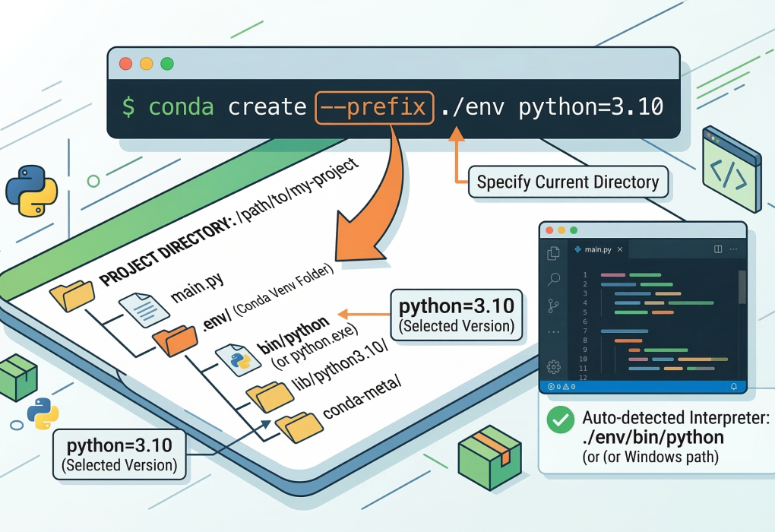This screenshot has height=532, width=775.
Task: Click the code brackets window icon
Action: point(731,170)
